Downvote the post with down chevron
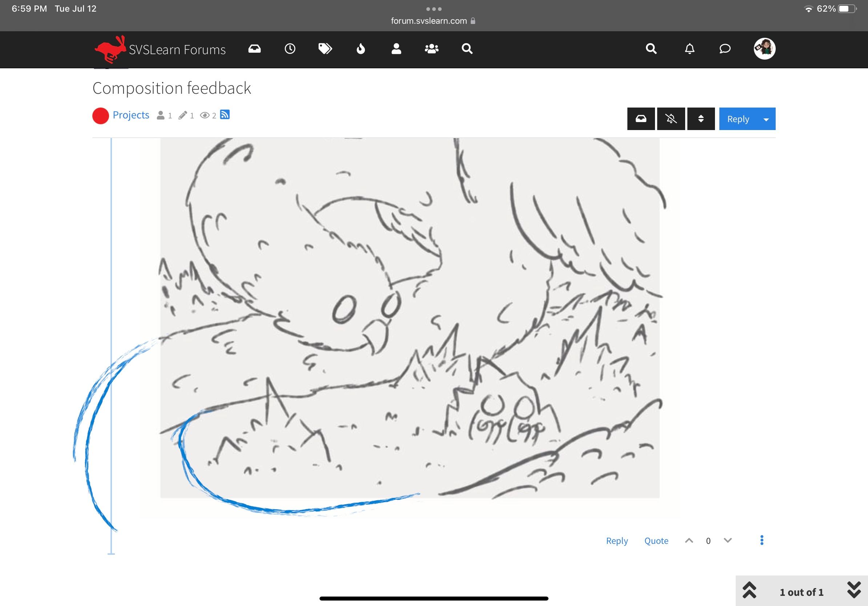 [x=728, y=540]
